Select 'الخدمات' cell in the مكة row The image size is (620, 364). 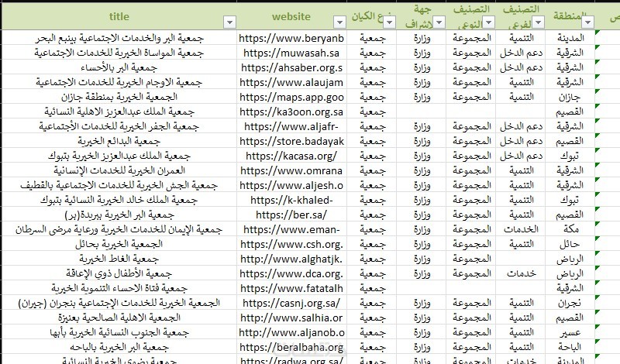(520, 229)
